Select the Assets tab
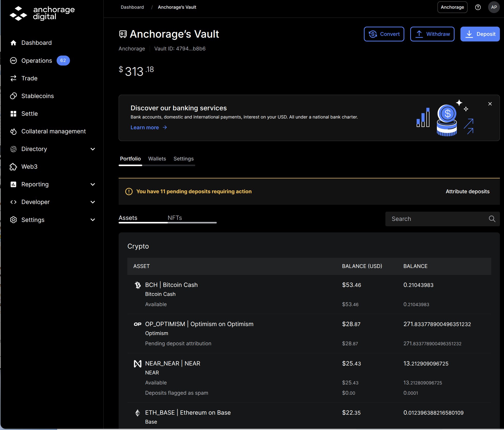Screen dimensions: 504x430 pyautogui.click(x=128, y=218)
